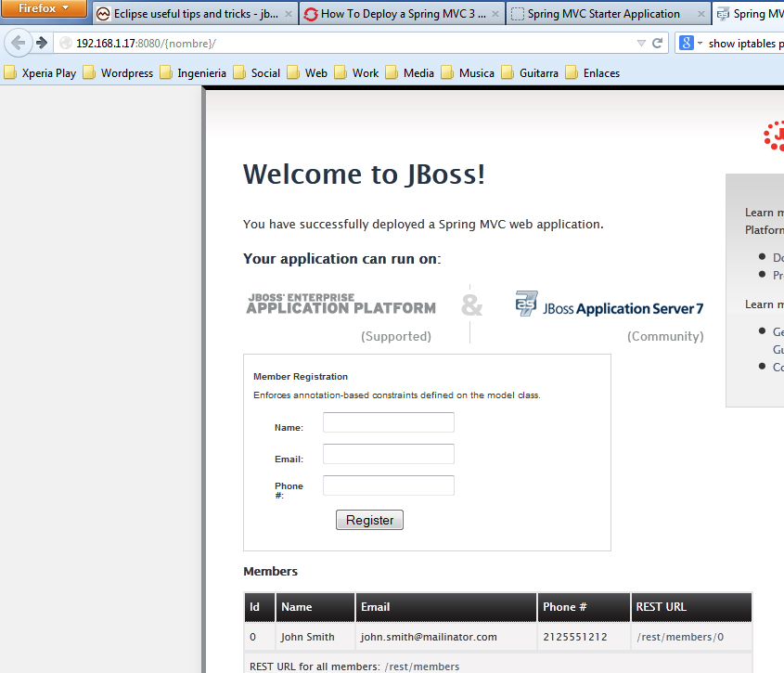Open the Ingenieria bookmark folder
The width and height of the screenshot is (784, 673).
(193, 73)
